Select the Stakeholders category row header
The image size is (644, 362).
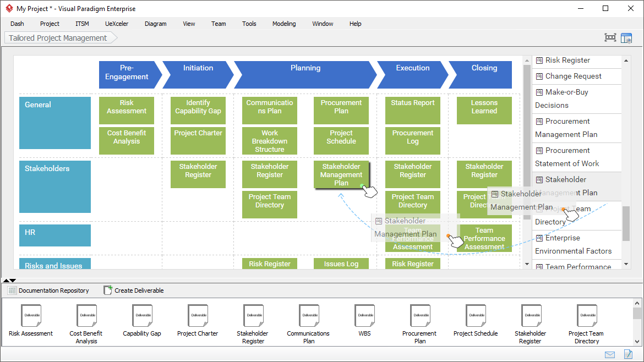[55, 187]
